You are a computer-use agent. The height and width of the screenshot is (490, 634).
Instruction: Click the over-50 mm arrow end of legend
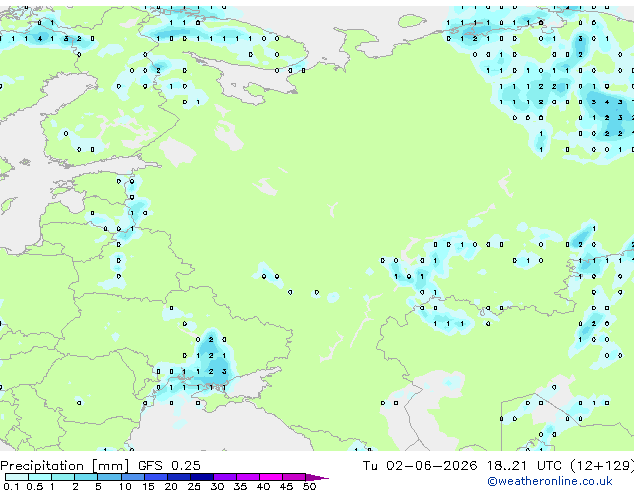coord(317,477)
